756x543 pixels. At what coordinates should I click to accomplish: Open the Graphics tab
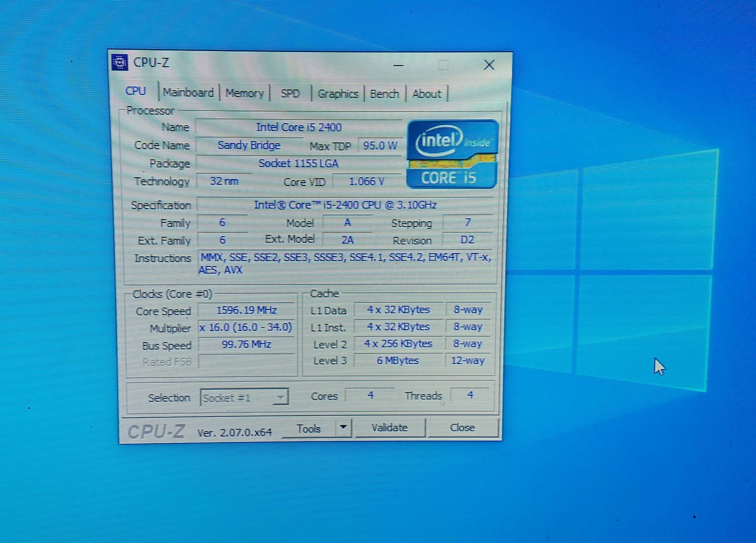(338, 94)
